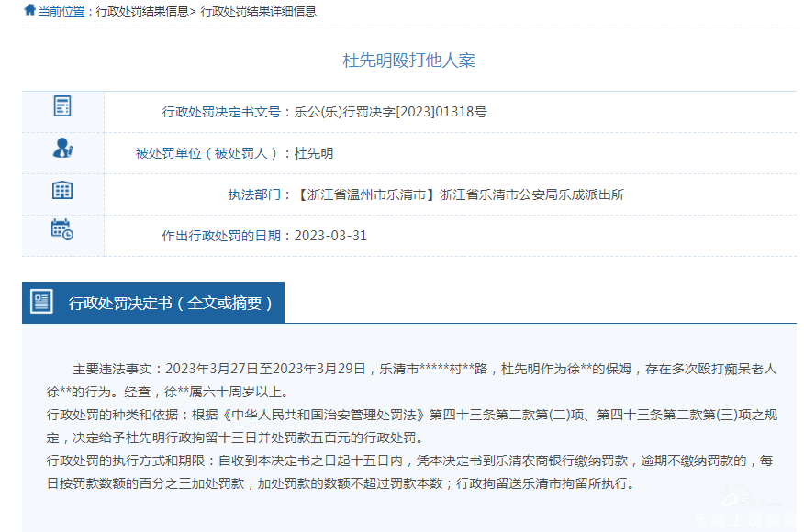Click line 决定给予杜先明行政拘留十三日
The width and height of the screenshot is (804, 532).
tap(237, 438)
